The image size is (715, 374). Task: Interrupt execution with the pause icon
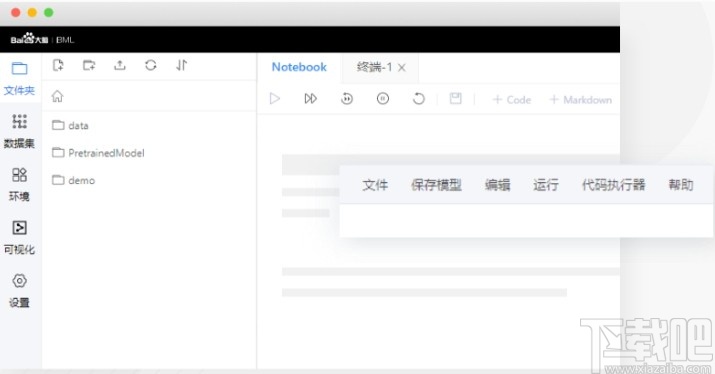click(x=383, y=99)
